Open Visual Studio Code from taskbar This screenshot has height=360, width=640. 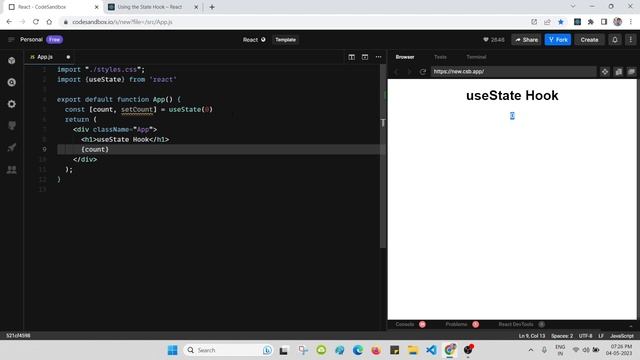click(x=431, y=350)
